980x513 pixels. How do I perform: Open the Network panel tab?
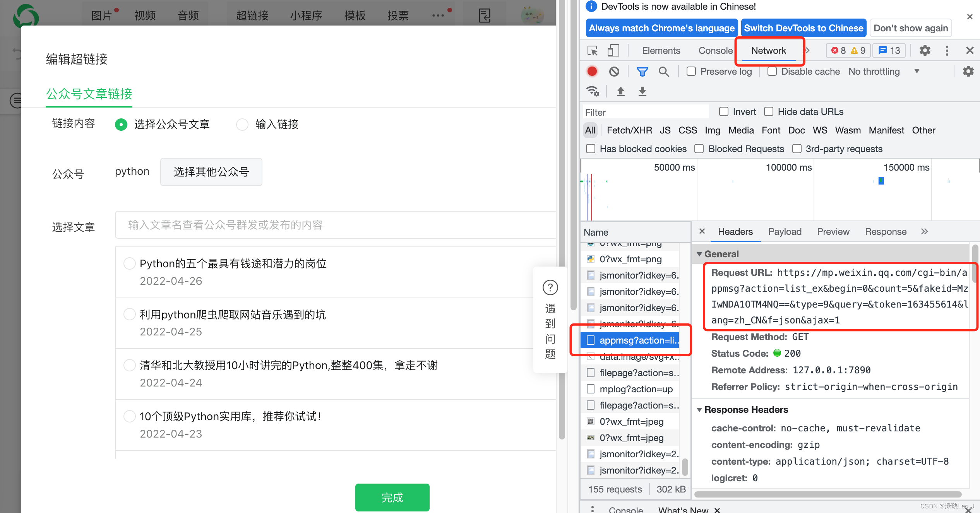click(769, 51)
